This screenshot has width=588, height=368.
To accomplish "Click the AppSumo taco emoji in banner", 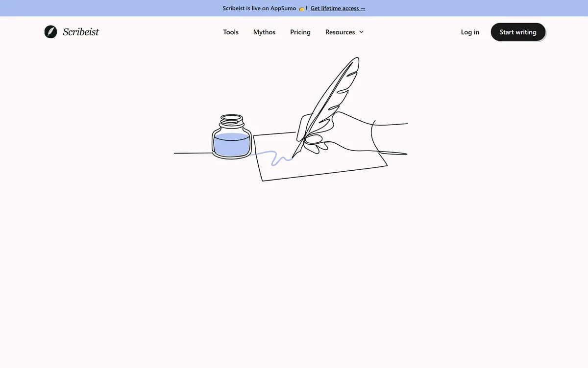I will 302,8.
